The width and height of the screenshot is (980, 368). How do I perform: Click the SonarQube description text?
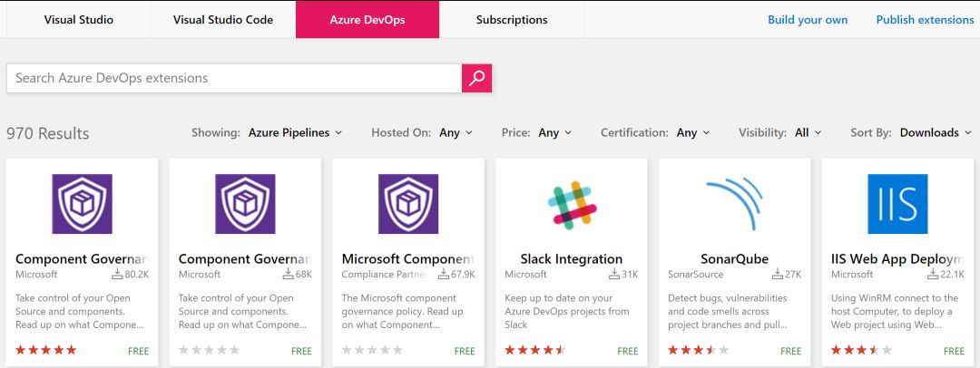point(728,312)
